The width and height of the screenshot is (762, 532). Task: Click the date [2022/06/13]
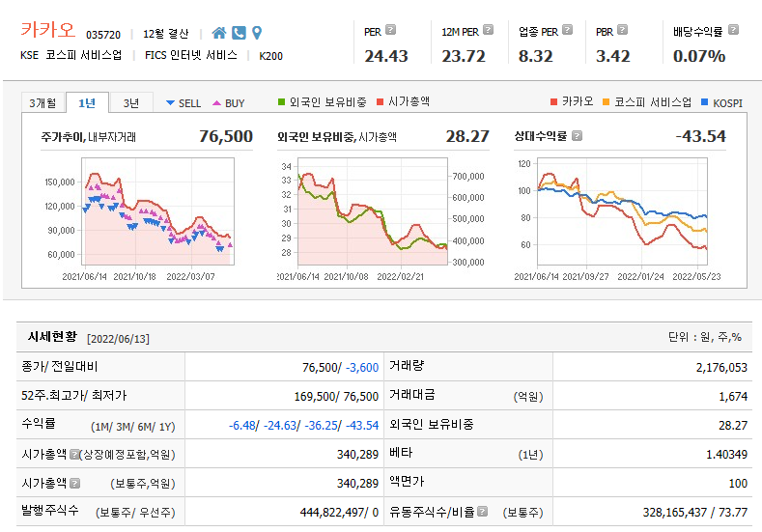tap(118, 339)
